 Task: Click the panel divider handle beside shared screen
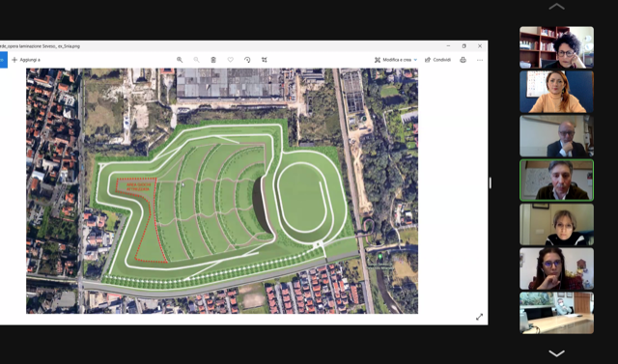[x=491, y=182]
